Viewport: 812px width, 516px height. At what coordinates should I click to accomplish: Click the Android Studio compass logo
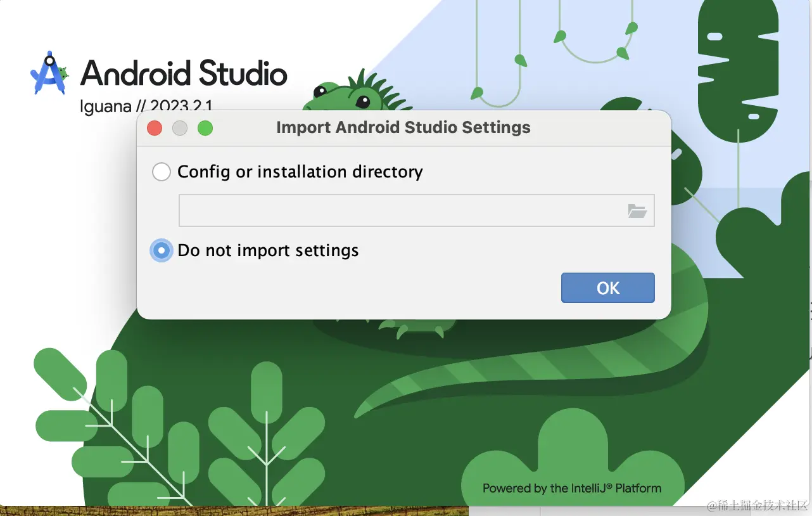coord(49,73)
